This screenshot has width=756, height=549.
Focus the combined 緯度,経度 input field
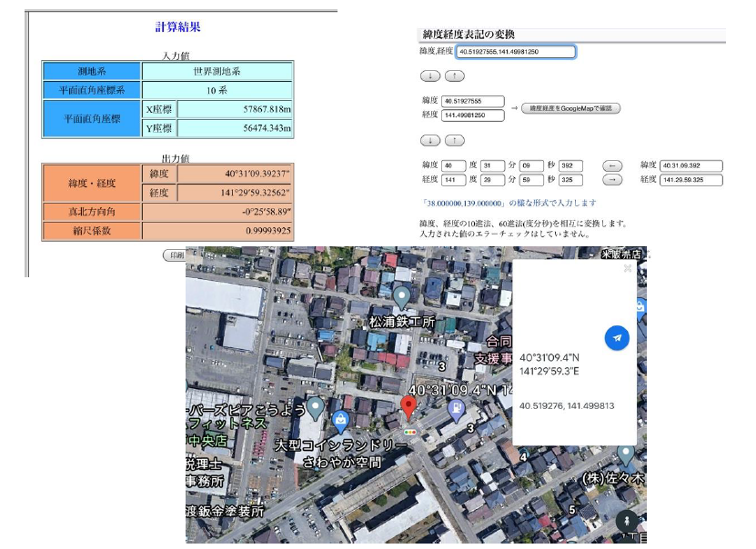click(516, 52)
